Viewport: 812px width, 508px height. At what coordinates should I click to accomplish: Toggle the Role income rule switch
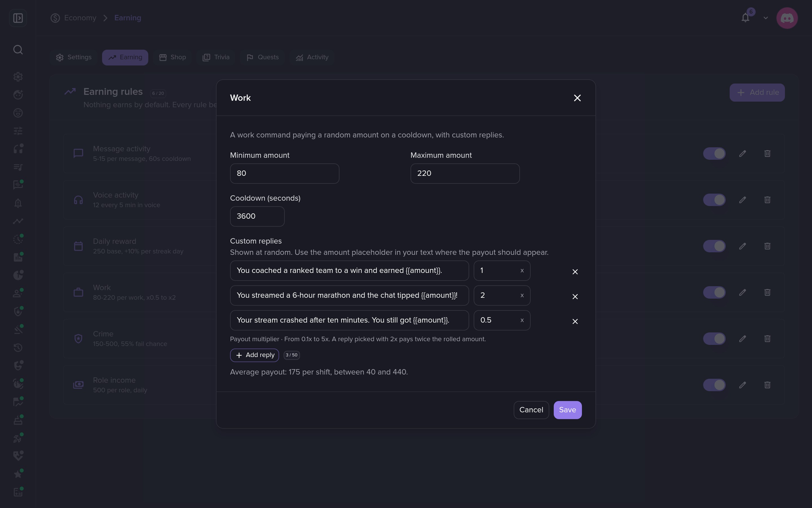(714, 385)
